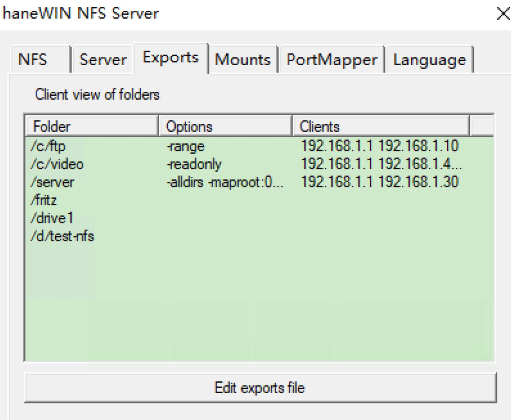Click the -readonly option cell

click(x=194, y=165)
